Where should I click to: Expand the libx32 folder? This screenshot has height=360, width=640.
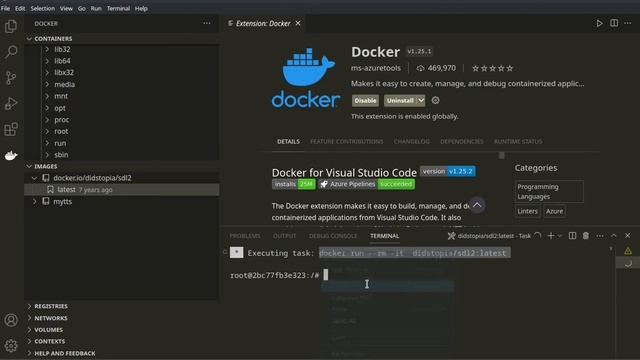pyautogui.click(x=47, y=73)
